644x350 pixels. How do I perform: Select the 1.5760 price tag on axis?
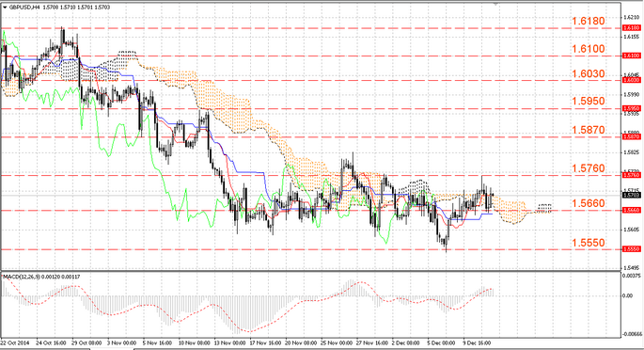coord(632,175)
